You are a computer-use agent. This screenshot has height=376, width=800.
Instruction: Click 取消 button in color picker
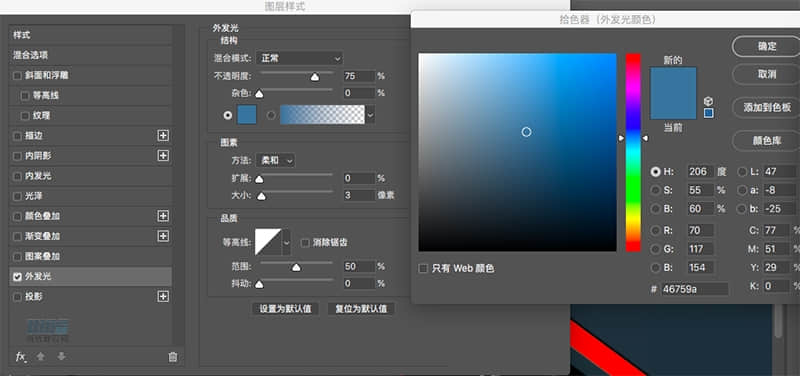tap(767, 74)
